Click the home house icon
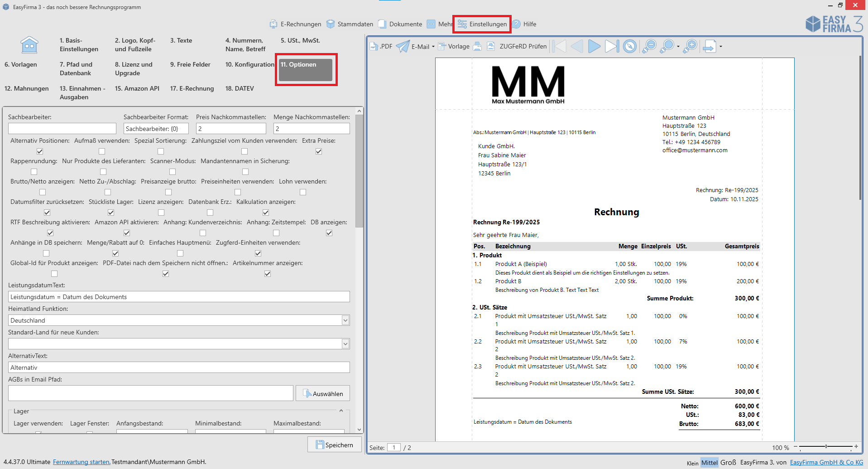 click(x=29, y=45)
